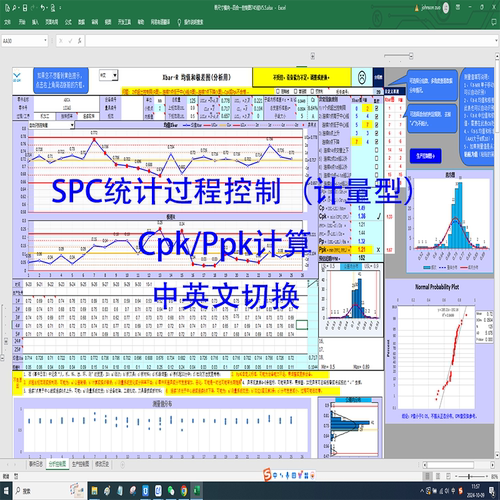This screenshot has height=500, width=500.
Task: Click the touch/mouse mode icon after Undo
Action: click(53, 8)
